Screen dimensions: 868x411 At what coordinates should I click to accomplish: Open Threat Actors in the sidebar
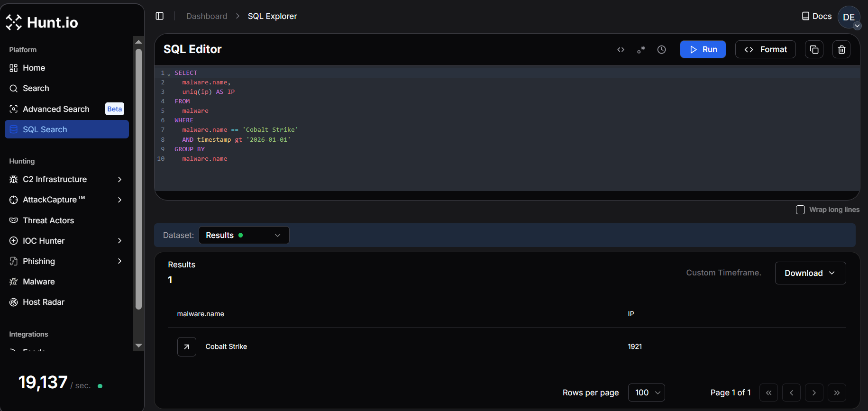(x=48, y=220)
